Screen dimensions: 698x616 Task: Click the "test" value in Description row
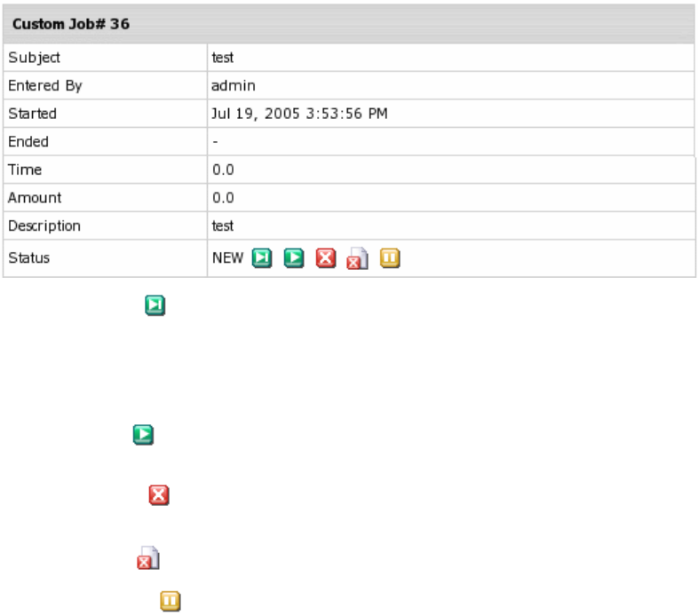(223, 226)
